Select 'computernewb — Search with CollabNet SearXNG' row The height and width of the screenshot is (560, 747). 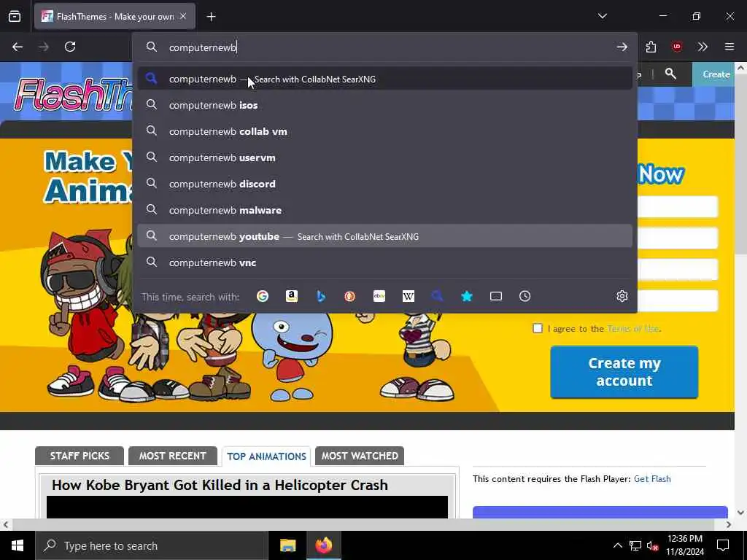[x=385, y=79]
